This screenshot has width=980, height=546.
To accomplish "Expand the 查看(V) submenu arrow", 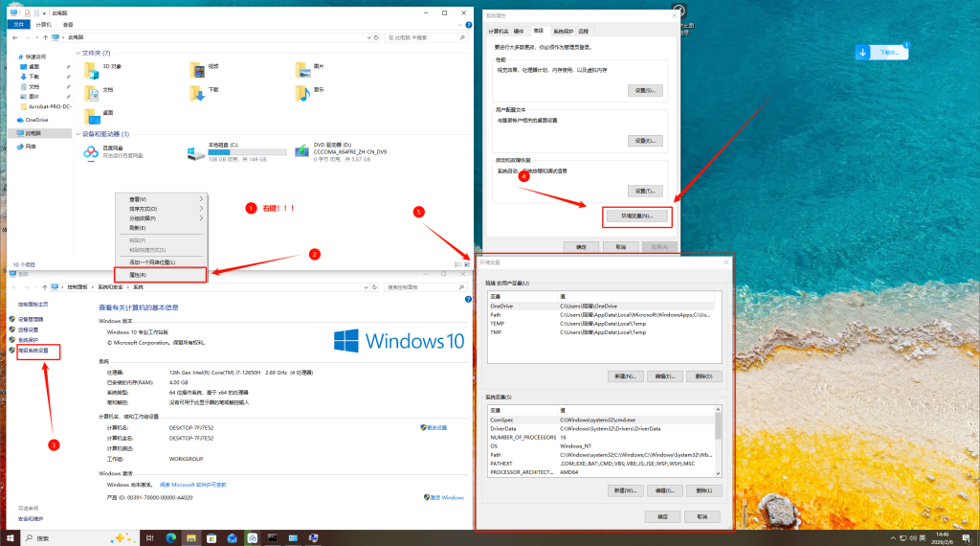I will coord(201,199).
